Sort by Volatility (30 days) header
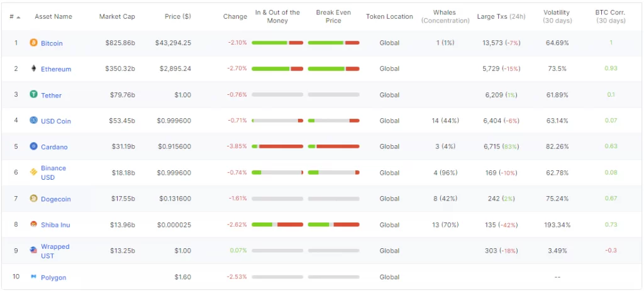 557,16
